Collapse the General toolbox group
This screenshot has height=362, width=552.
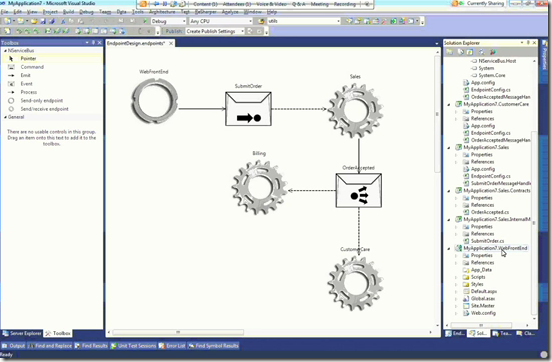[5, 117]
